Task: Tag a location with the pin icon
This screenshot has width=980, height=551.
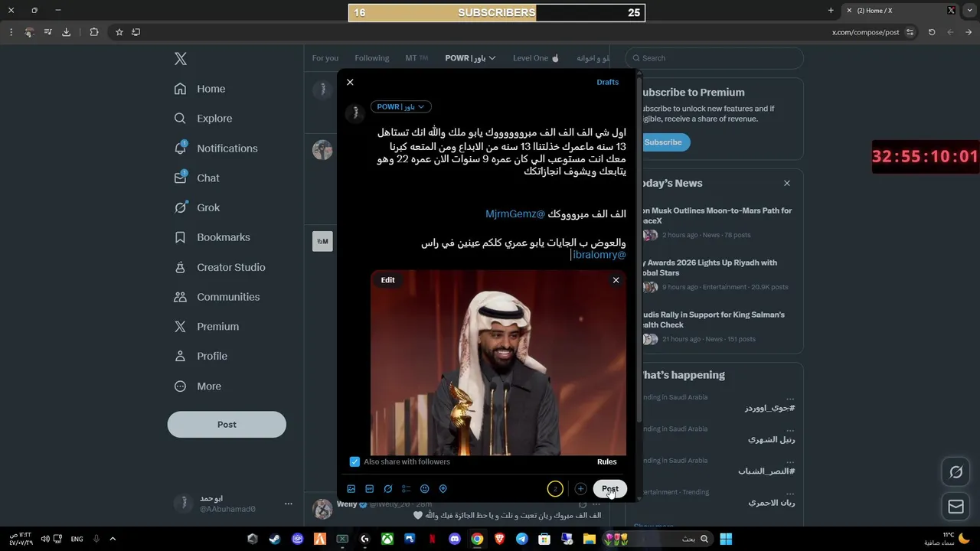Action: click(443, 489)
